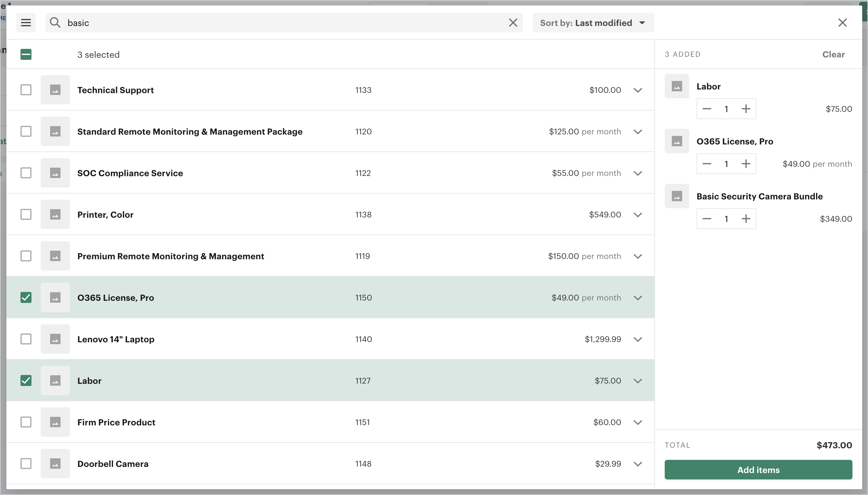This screenshot has width=868, height=495.
Task: Increase Basic Security Camera Bundle quantity
Action: [x=745, y=219]
